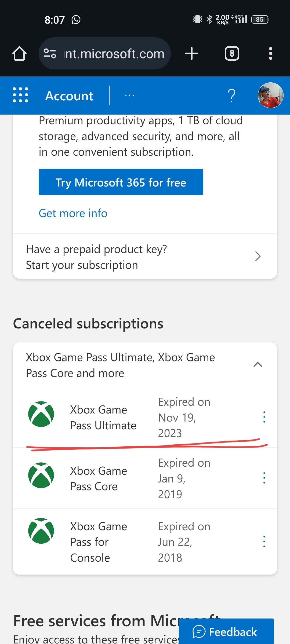290x644 pixels.
Task: Open options for Xbox Game Pass Ultimate
Action: tap(264, 417)
